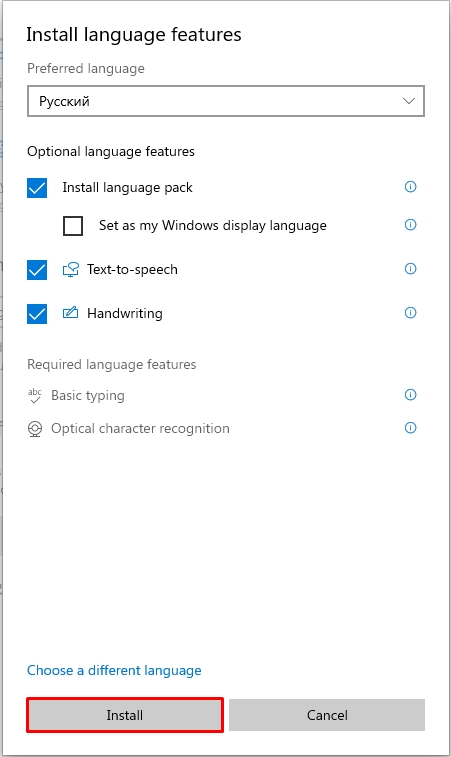Click the Basic typing abc icon
Viewport: 451px width, 757px height.
(35, 395)
